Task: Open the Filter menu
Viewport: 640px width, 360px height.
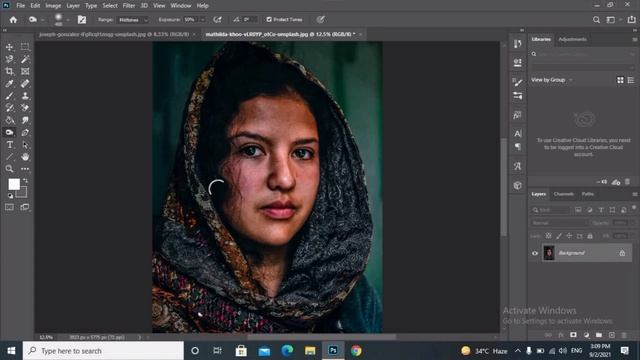Action: click(129, 6)
